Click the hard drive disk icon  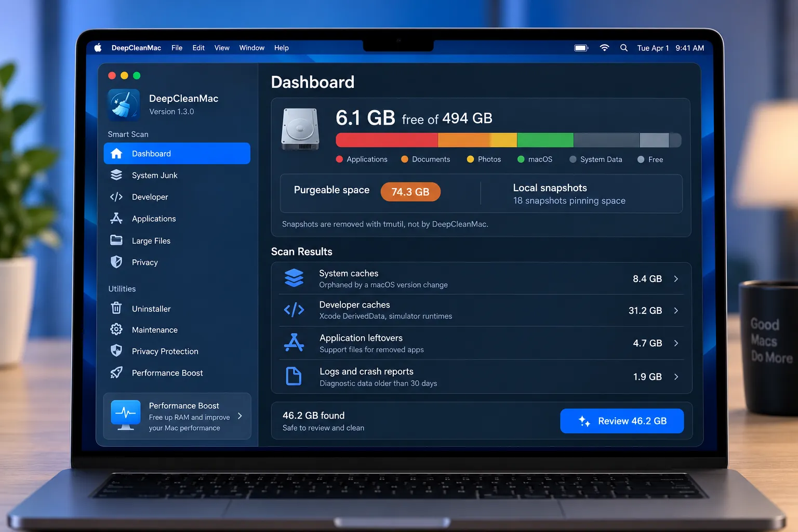pyautogui.click(x=300, y=129)
